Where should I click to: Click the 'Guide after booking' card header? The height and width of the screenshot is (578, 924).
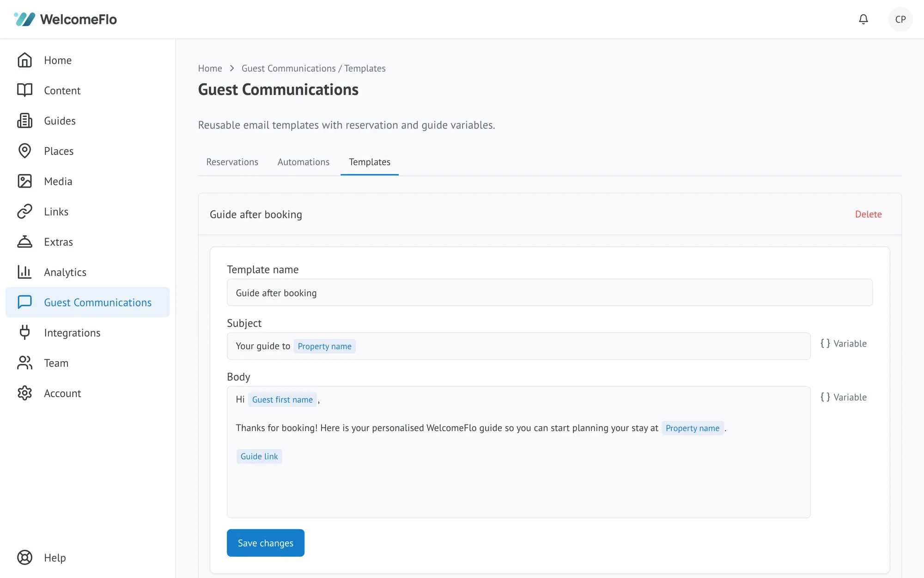(x=550, y=215)
